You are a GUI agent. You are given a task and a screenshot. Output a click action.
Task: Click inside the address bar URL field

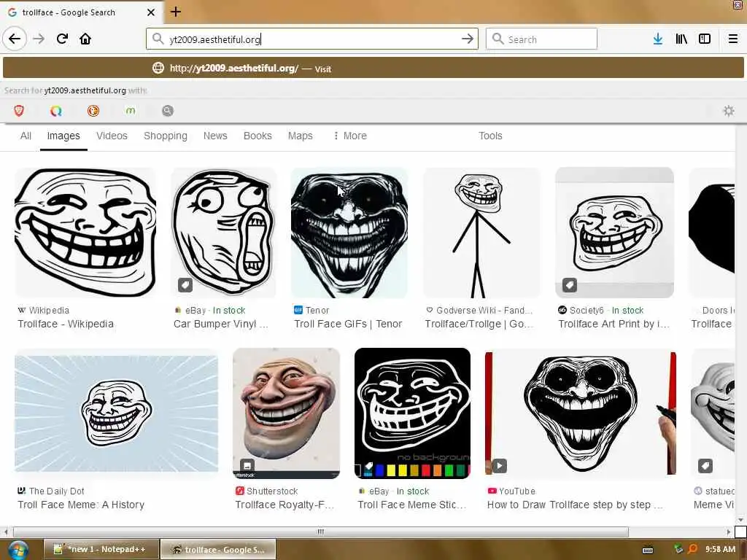[x=312, y=39]
